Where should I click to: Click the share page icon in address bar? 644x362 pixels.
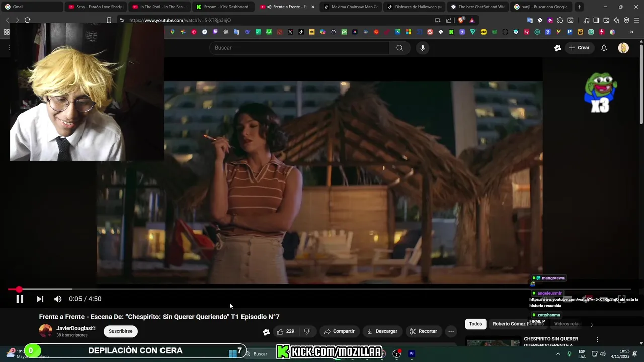pyautogui.click(x=448, y=20)
